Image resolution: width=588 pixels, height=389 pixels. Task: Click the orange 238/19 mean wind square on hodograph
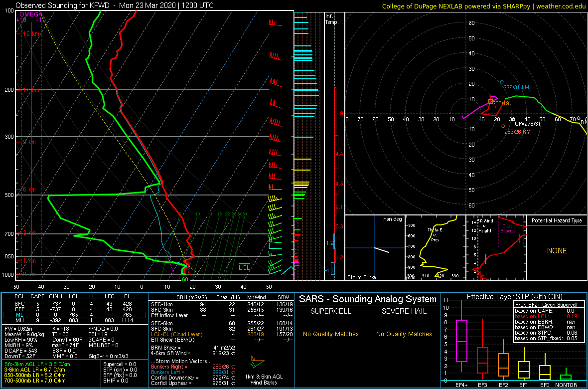coord(490,101)
